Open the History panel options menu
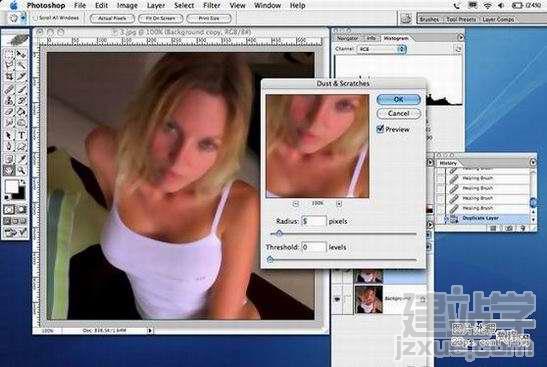The width and height of the screenshot is (547, 367). coord(533,162)
